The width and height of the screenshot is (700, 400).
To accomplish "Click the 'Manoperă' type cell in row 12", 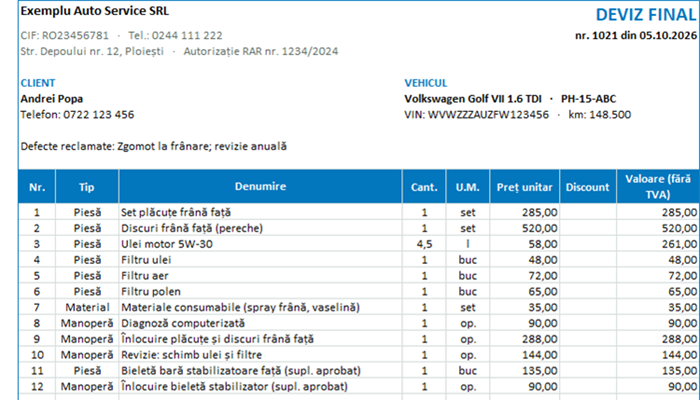I will click(87, 387).
